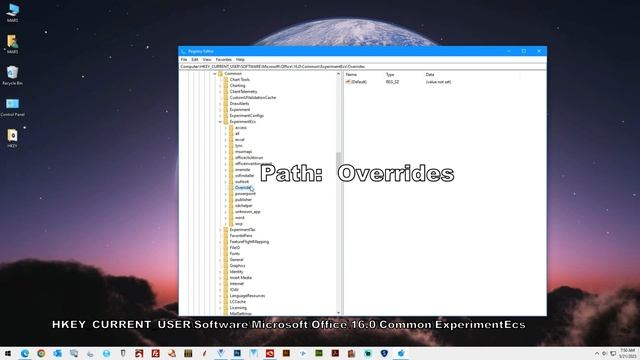Image resolution: width=640 pixels, height=360 pixels.
Task: Select the Fonts key
Action: [235, 254]
